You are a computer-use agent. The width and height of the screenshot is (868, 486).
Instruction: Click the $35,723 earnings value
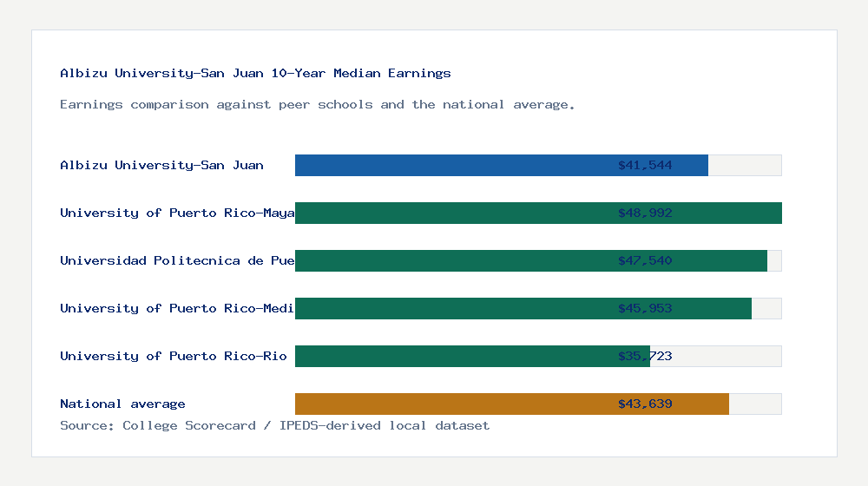[645, 356]
